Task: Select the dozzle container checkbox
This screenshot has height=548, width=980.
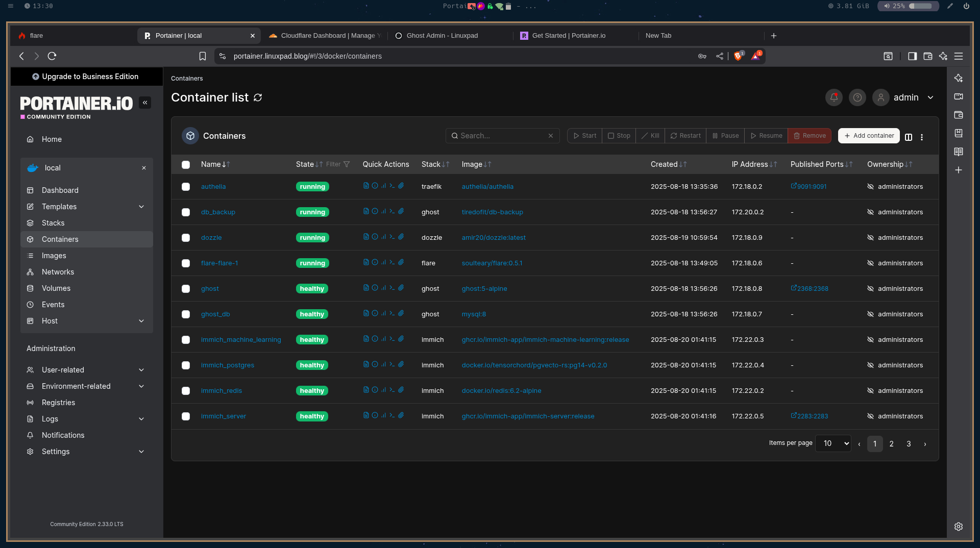Action: [x=186, y=238]
